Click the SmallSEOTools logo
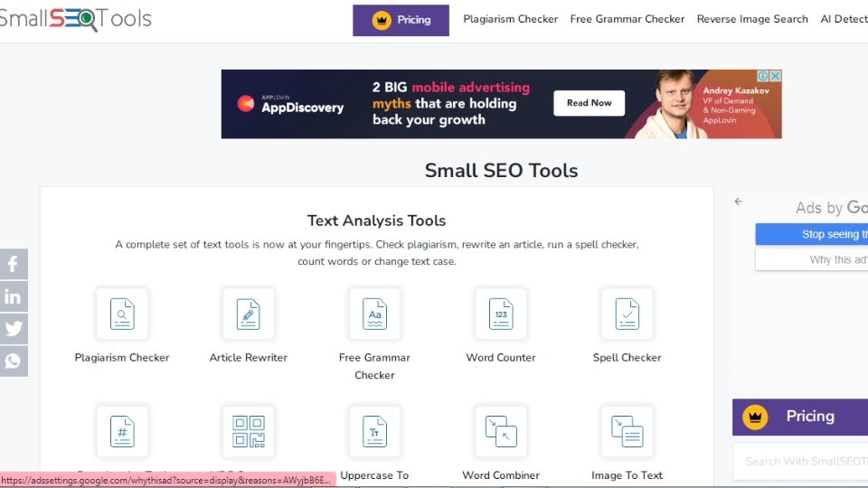 pyautogui.click(x=75, y=19)
